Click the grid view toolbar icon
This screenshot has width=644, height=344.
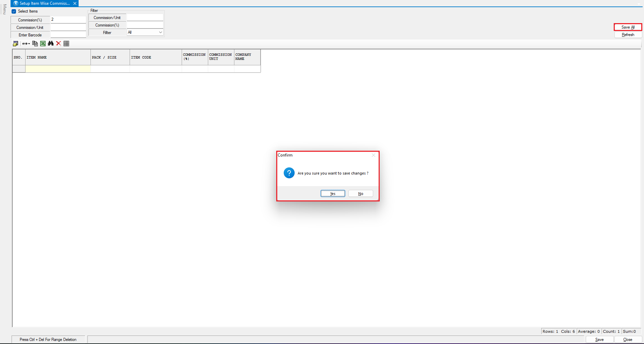pyautogui.click(x=66, y=44)
